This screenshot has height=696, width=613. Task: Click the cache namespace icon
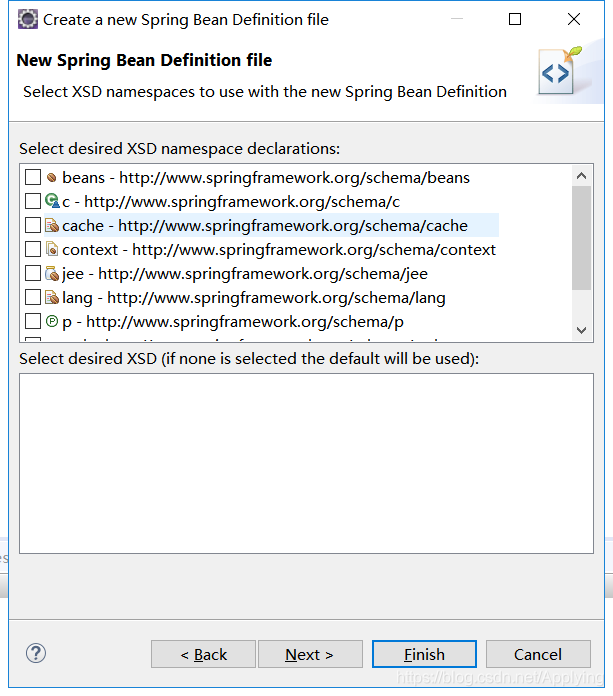pyautogui.click(x=52, y=225)
